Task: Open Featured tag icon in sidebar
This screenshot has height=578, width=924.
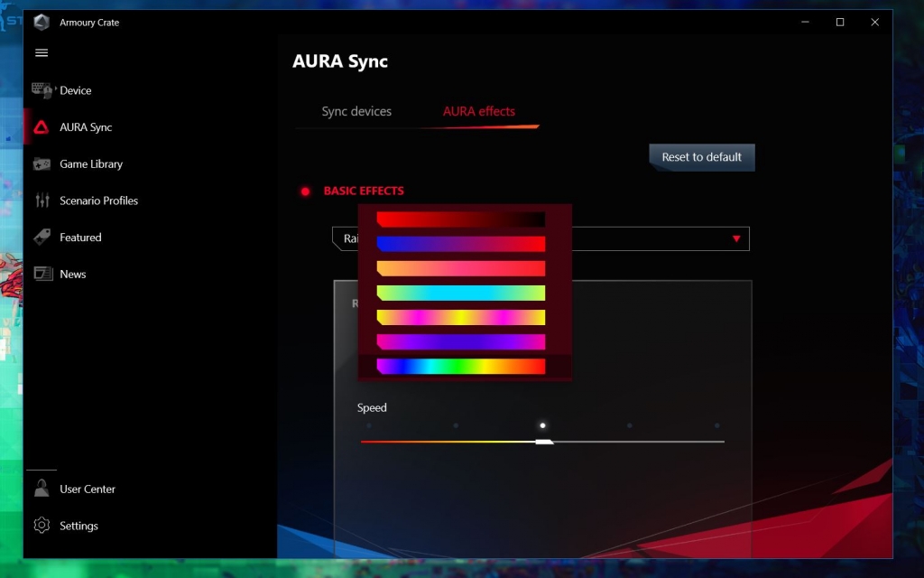Action: pos(42,238)
